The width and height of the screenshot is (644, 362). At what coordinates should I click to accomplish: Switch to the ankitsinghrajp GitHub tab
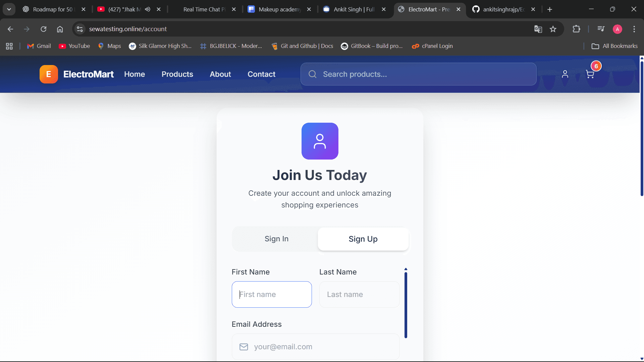click(x=503, y=9)
